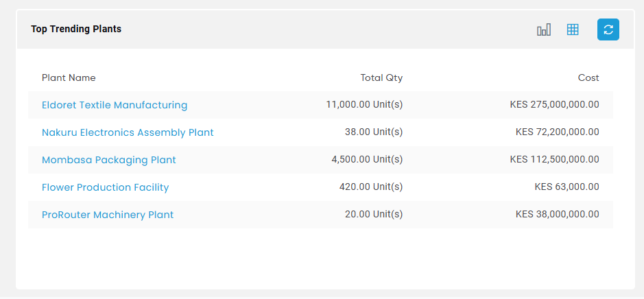Select the KES 38,000,000.00 cost cell
Image resolution: width=644 pixels, height=299 pixels.
tap(558, 215)
